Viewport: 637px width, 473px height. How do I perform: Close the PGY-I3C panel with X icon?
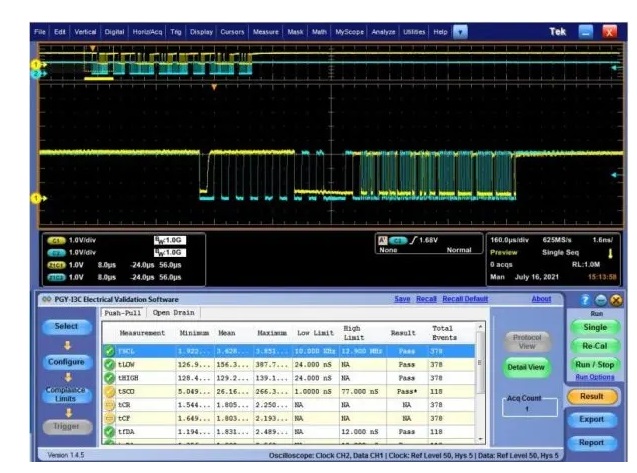(616, 300)
